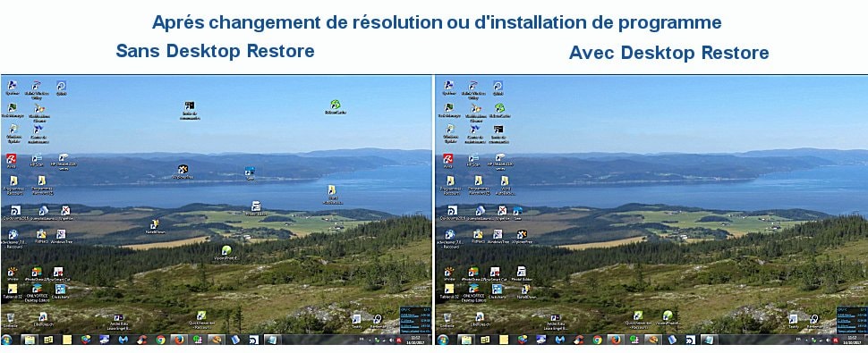Click heading 'Avec Desktop Restore'
The image size is (868, 353).
668,53
